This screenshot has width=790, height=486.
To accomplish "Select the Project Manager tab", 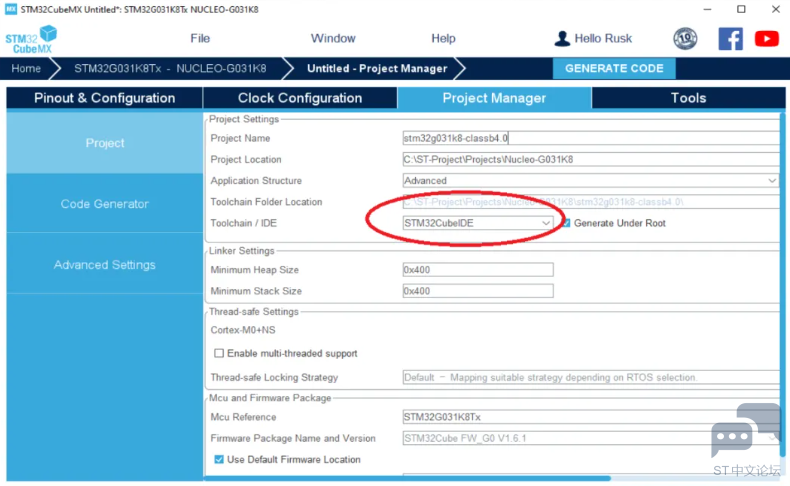I will (494, 98).
